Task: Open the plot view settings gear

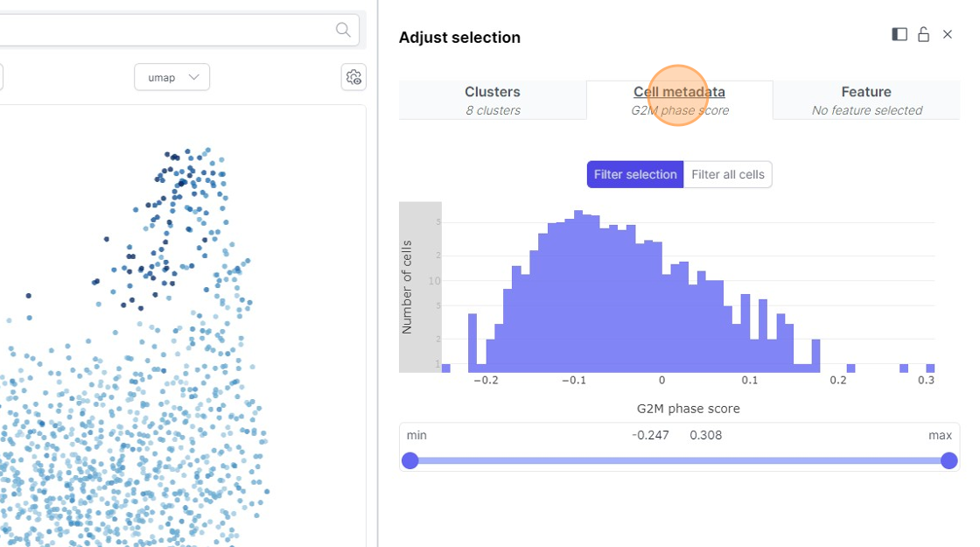Action: (353, 77)
